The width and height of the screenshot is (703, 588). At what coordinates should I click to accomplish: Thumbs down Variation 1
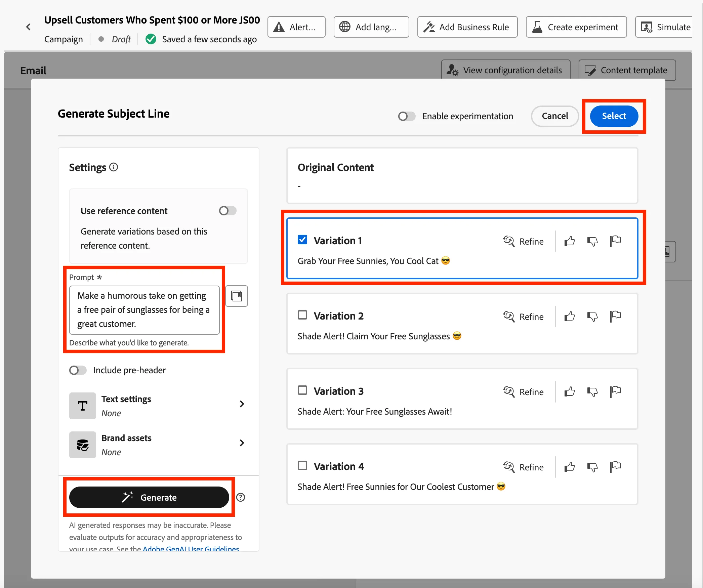[x=592, y=241]
